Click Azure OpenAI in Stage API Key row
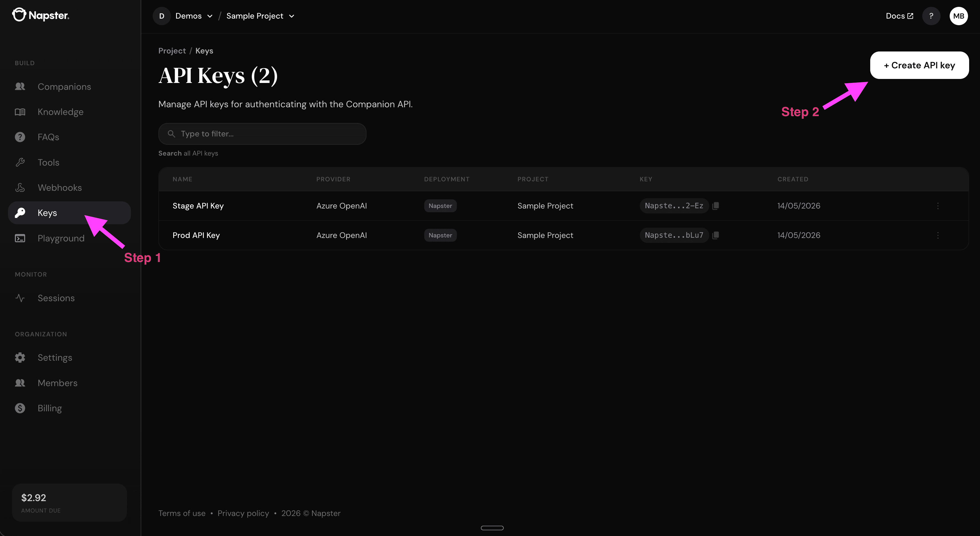980x536 pixels. 341,206
